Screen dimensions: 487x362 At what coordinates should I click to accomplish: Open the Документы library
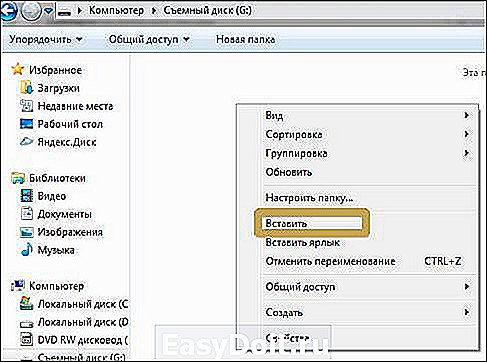click(64, 214)
